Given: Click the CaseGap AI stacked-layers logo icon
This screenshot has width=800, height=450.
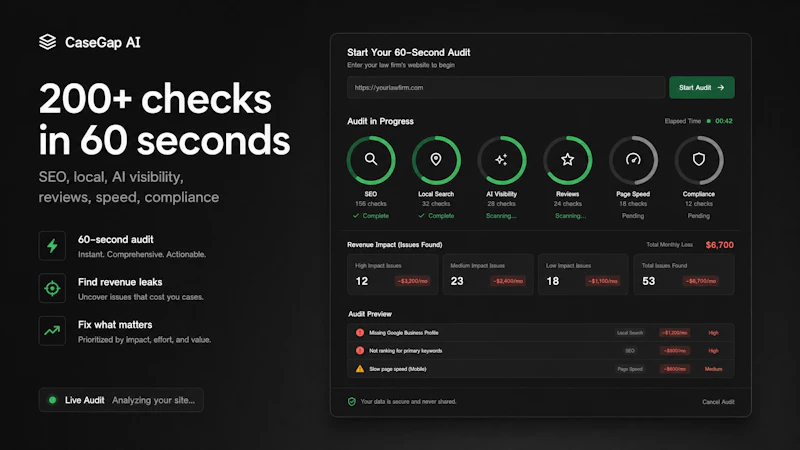Looking at the screenshot, I should (47, 42).
